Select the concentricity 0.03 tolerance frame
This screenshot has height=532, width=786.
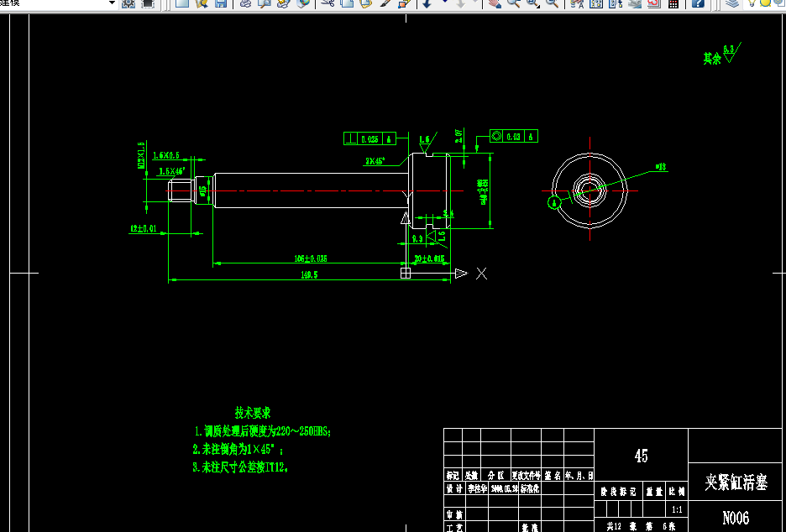(x=514, y=136)
